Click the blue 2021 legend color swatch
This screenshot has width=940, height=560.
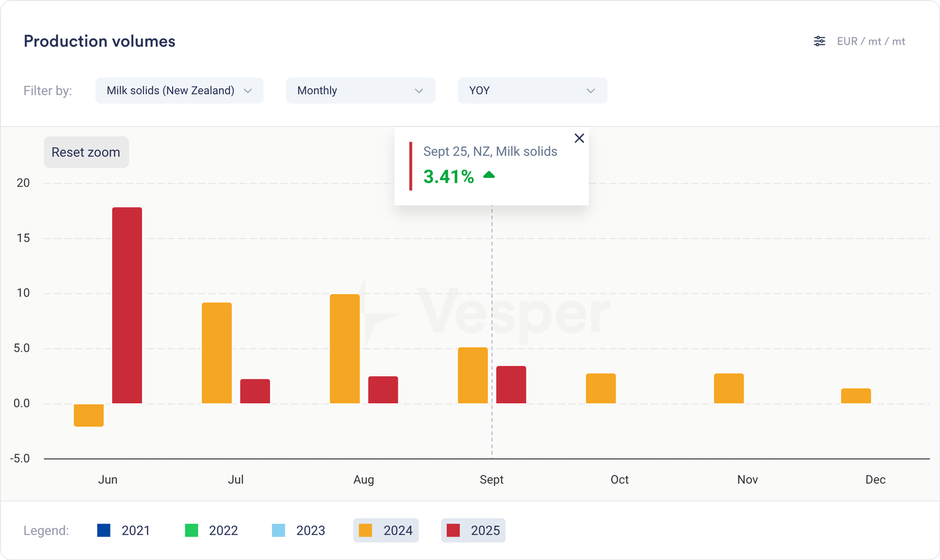click(104, 530)
